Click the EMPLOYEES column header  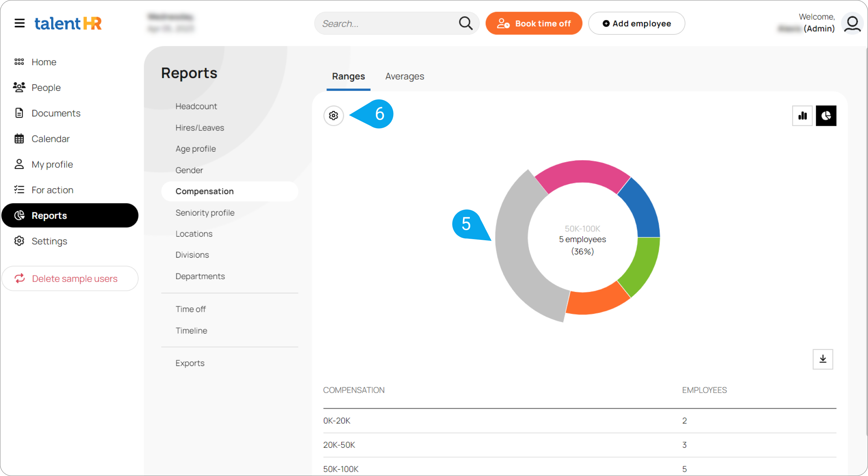tap(704, 390)
